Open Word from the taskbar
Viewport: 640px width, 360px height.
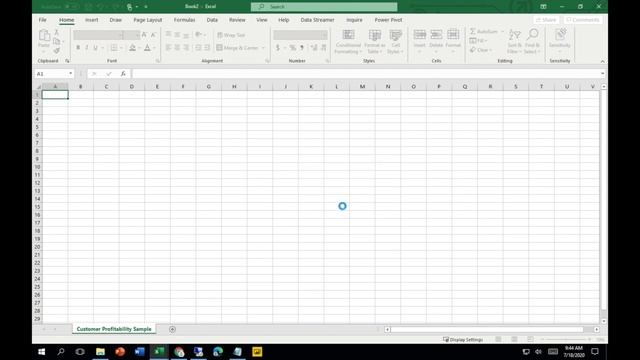[140, 351]
